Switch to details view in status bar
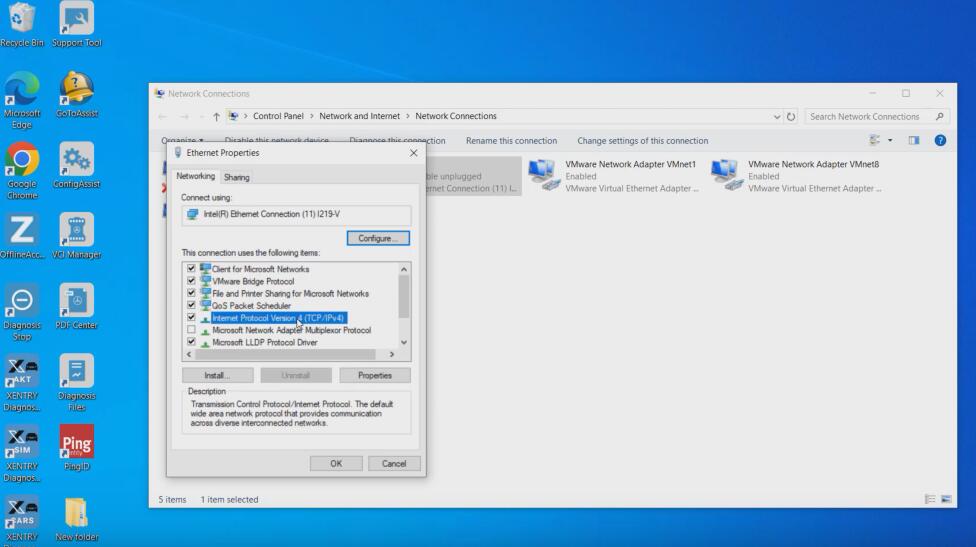This screenshot has height=547, width=976. pyautogui.click(x=930, y=499)
